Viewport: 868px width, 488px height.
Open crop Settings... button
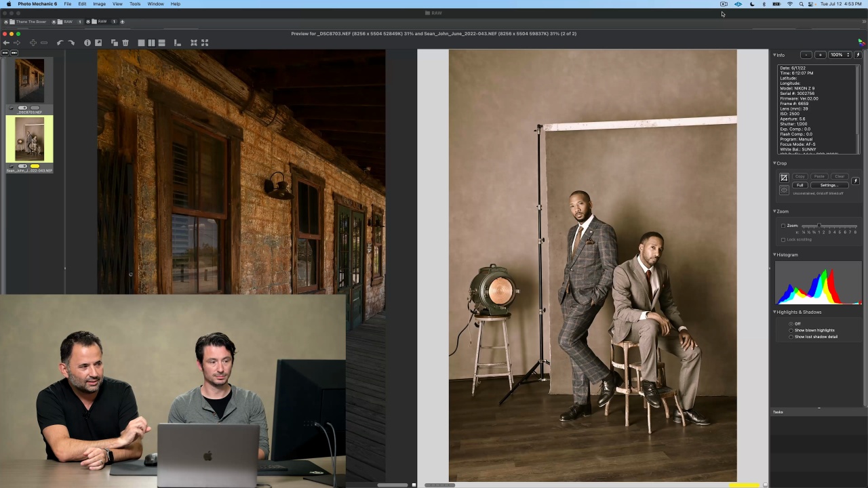[829, 185]
